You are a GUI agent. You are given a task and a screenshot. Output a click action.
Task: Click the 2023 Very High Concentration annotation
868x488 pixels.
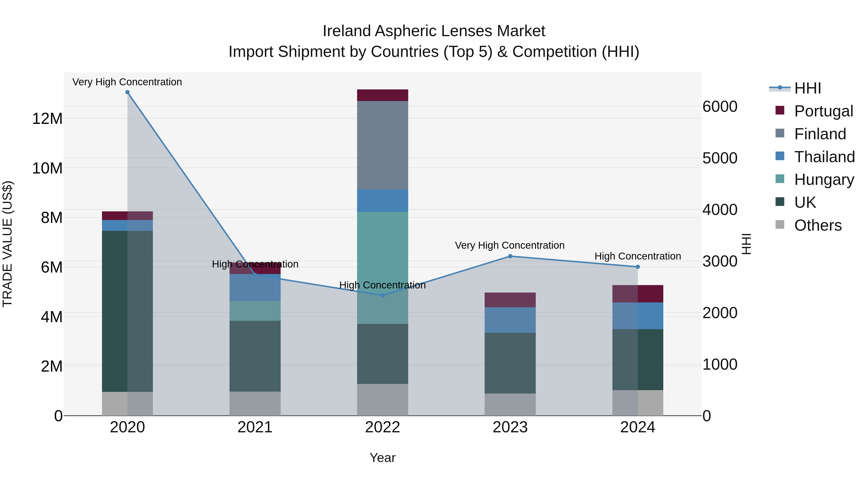[x=510, y=245]
